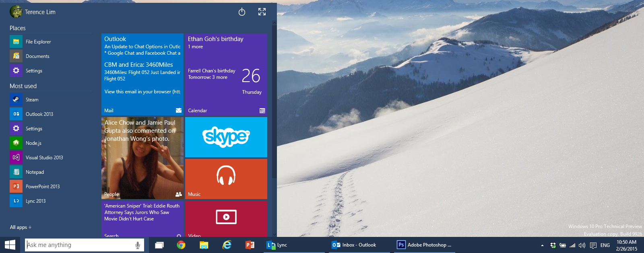
Task: Open Action Center notifications icon
Action: pyautogui.click(x=593, y=245)
